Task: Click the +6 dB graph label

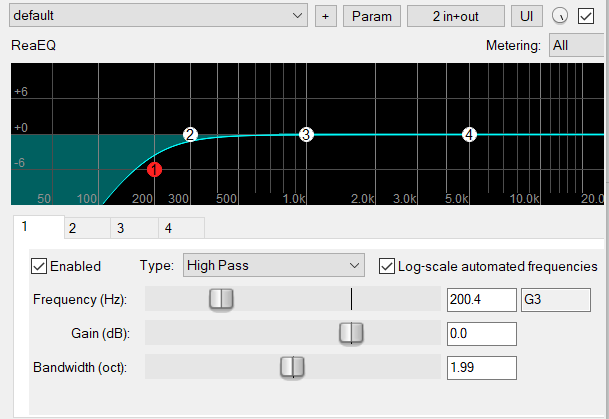Action: click(21, 92)
